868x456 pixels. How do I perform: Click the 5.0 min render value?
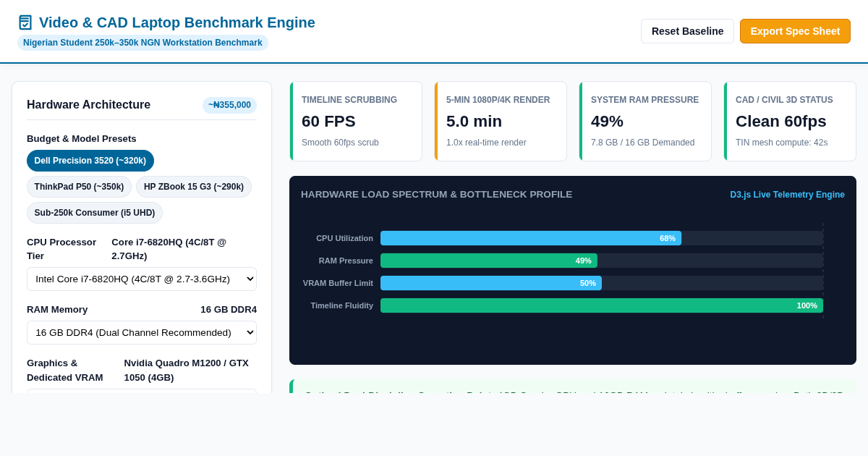(474, 121)
